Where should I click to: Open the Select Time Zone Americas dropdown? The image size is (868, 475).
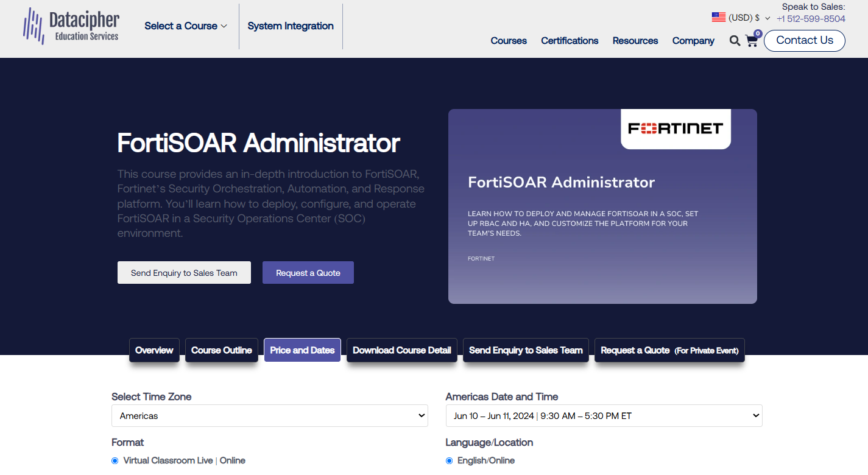pyautogui.click(x=270, y=416)
